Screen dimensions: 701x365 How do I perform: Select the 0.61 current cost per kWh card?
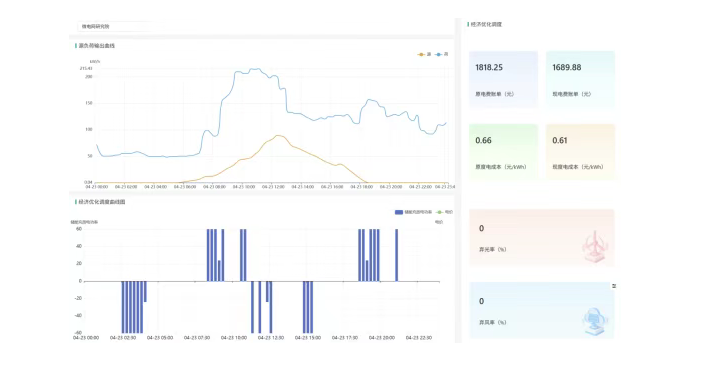(580, 152)
